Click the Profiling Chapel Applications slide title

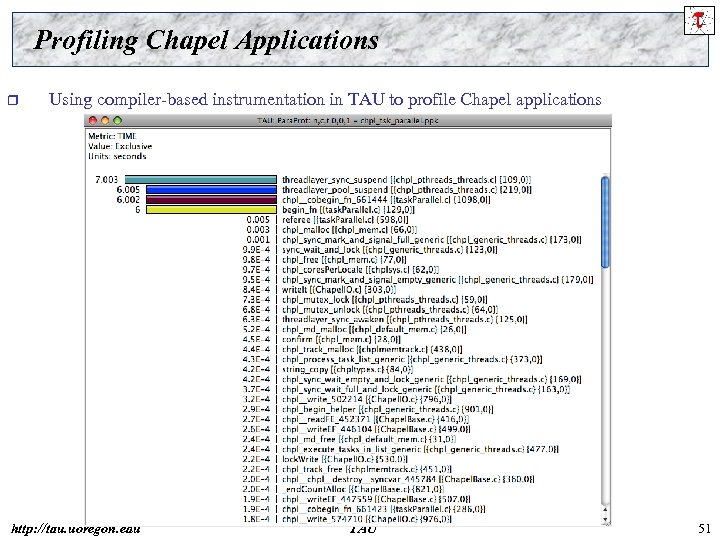[x=206, y=40]
